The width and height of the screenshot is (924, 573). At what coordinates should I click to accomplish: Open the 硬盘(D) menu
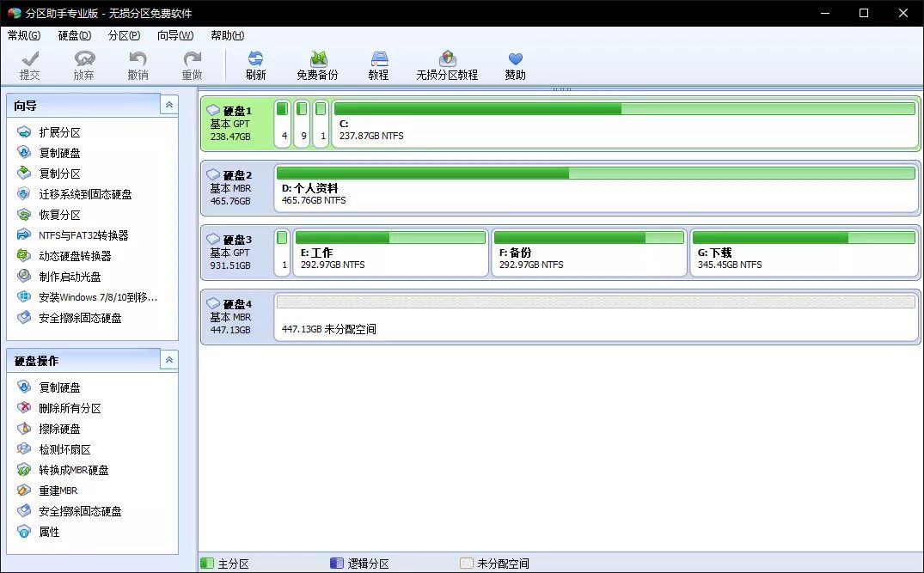tap(75, 35)
